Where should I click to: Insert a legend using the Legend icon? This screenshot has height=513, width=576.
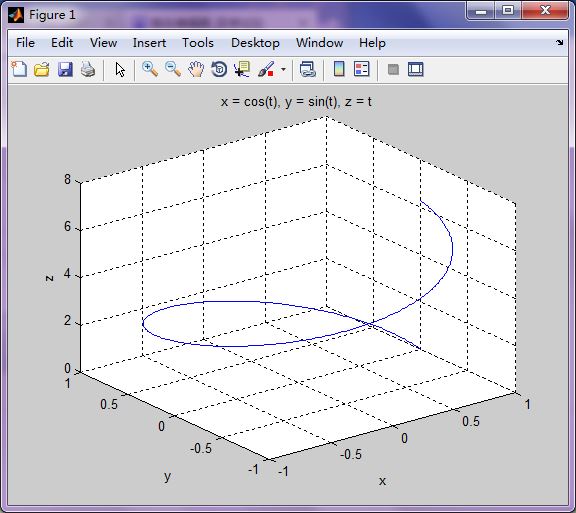pos(362,69)
